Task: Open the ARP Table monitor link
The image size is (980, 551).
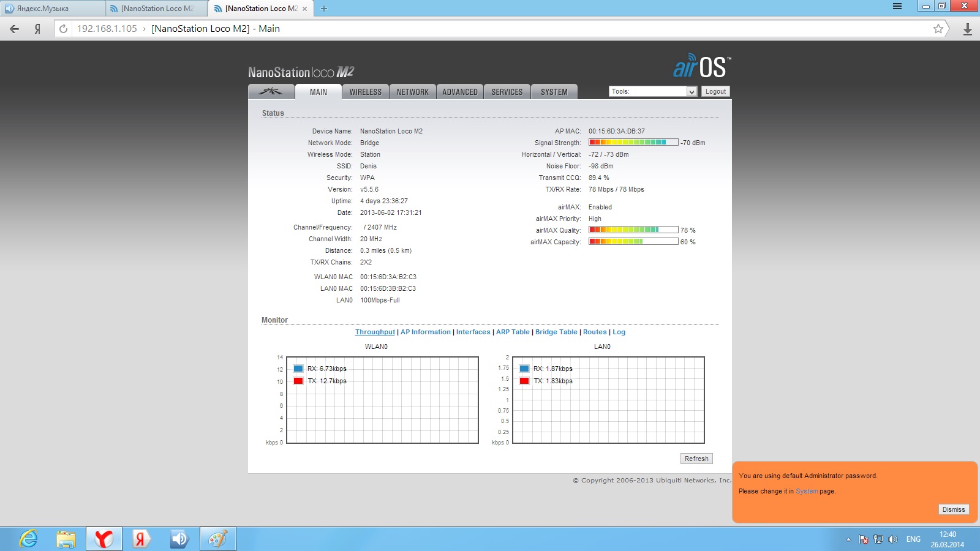Action: pos(513,332)
